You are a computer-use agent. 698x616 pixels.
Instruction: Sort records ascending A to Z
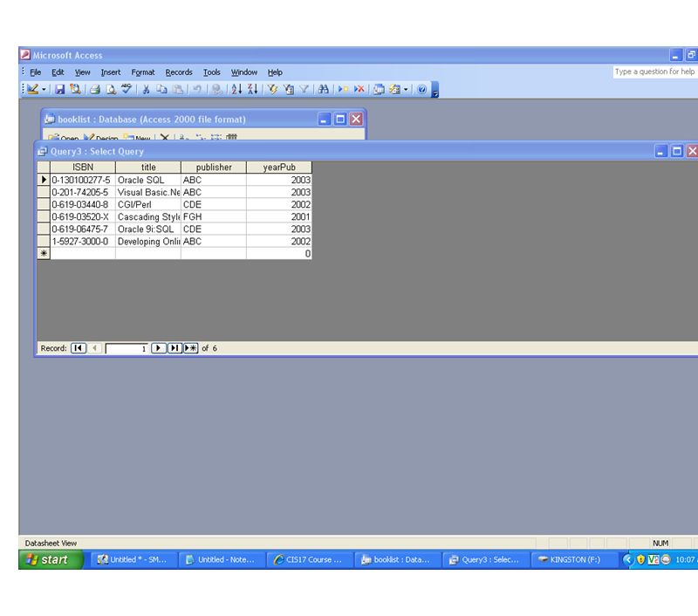click(236, 90)
